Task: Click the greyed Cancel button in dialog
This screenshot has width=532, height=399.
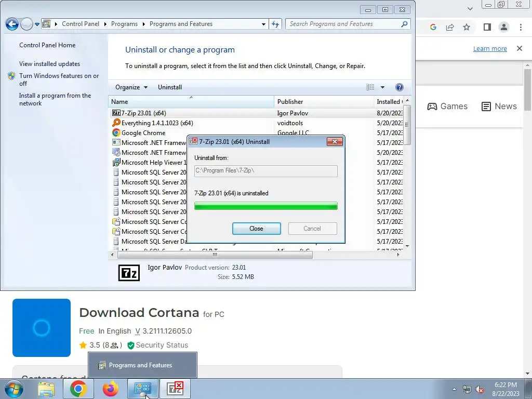Action: pyautogui.click(x=312, y=229)
